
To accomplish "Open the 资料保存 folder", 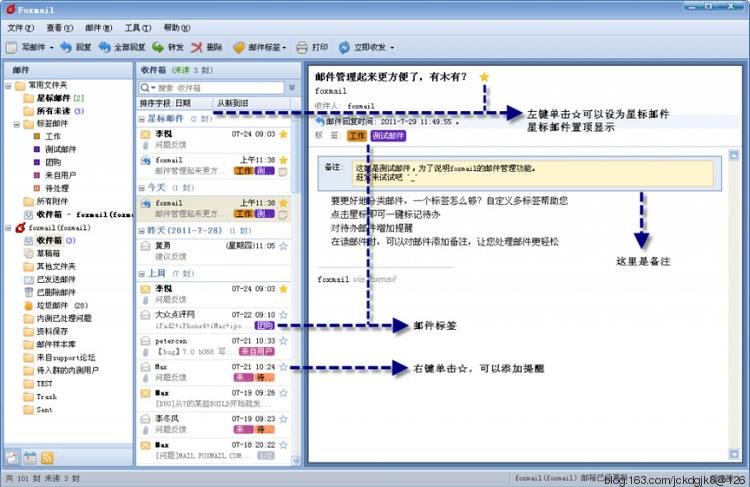I will [x=46, y=331].
